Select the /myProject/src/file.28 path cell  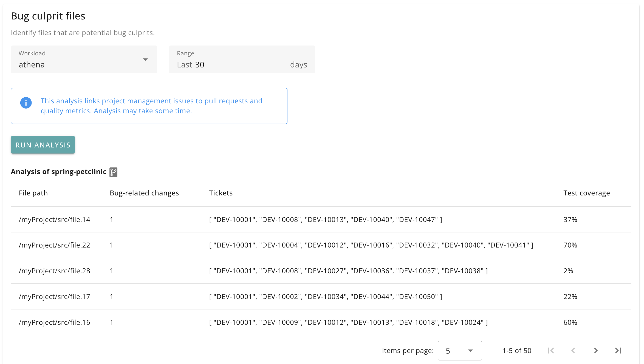[55, 271]
